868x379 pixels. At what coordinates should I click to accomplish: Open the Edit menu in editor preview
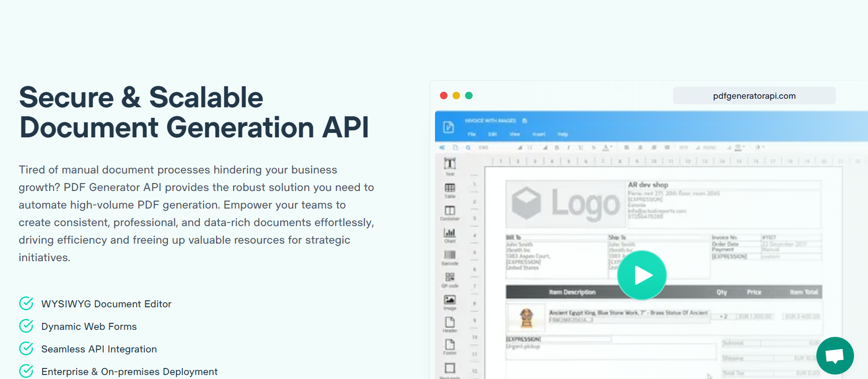493,134
